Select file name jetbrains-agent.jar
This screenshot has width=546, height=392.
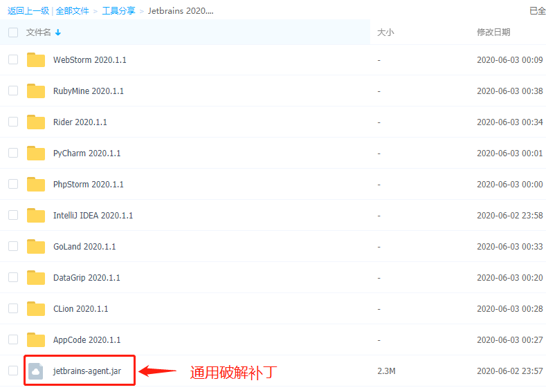pos(87,371)
